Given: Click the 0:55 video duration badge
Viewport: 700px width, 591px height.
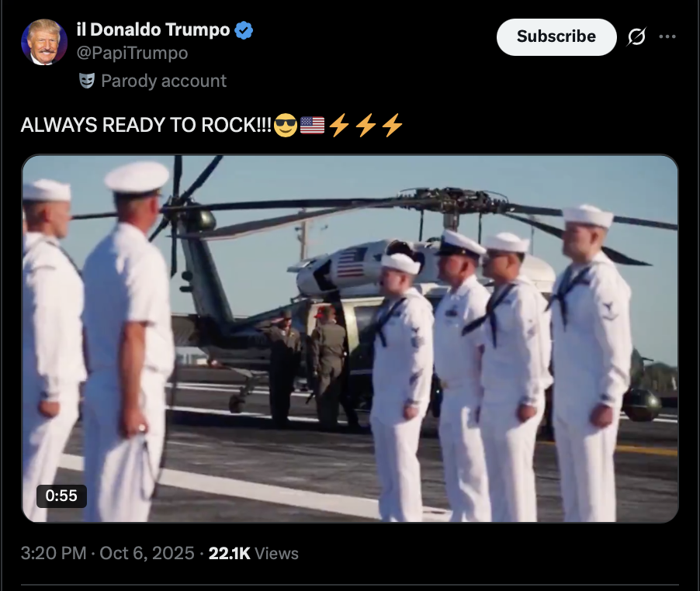Looking at the screenshot, I should click(x=61, y=496).
